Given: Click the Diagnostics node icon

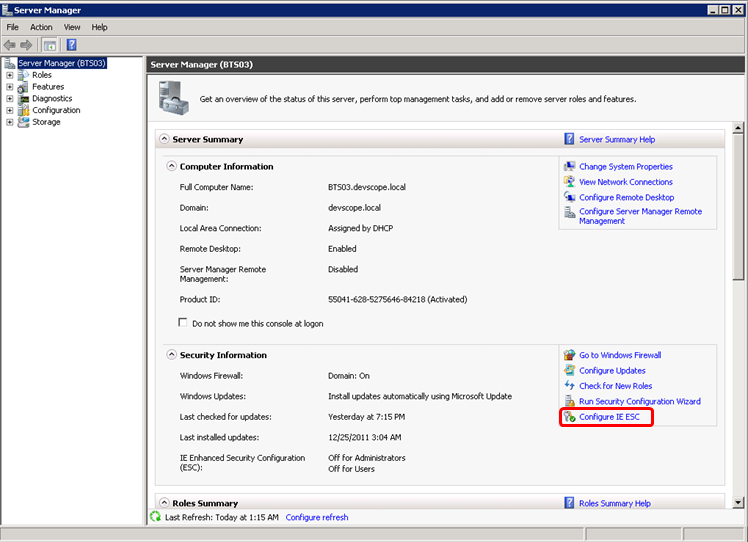Looking at the screenshot, I should [x=23, y=99].
